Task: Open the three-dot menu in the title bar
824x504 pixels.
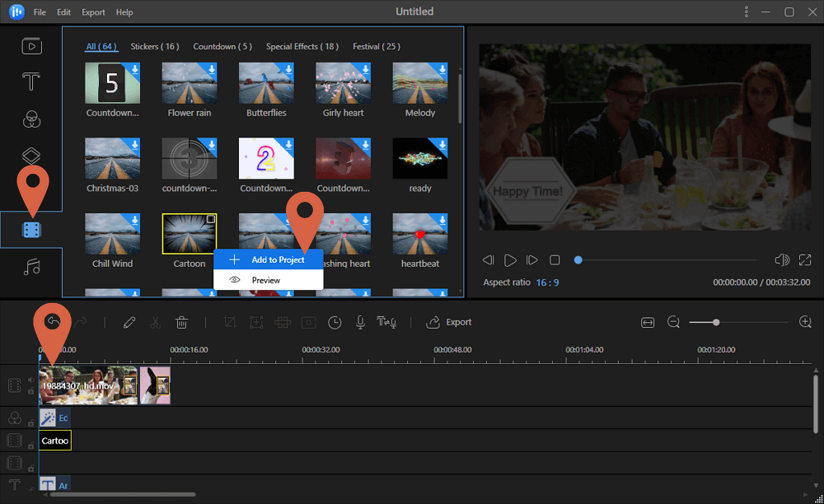Action: [747, 12]
